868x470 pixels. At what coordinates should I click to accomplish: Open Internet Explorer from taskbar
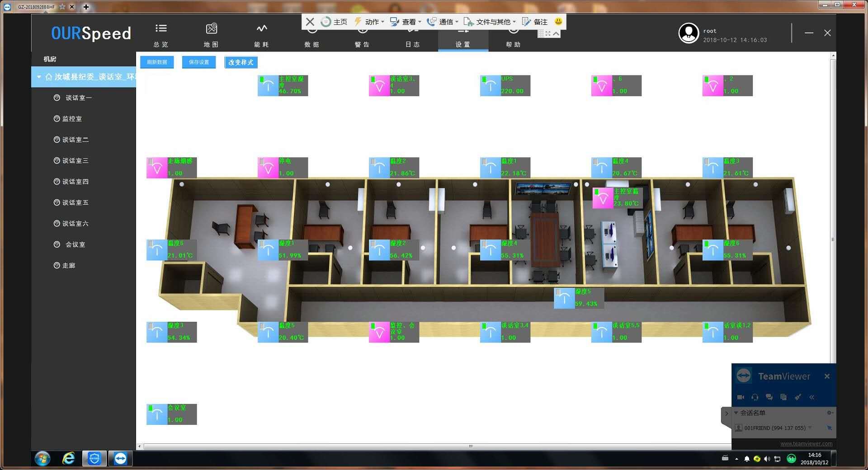point(68,458)
